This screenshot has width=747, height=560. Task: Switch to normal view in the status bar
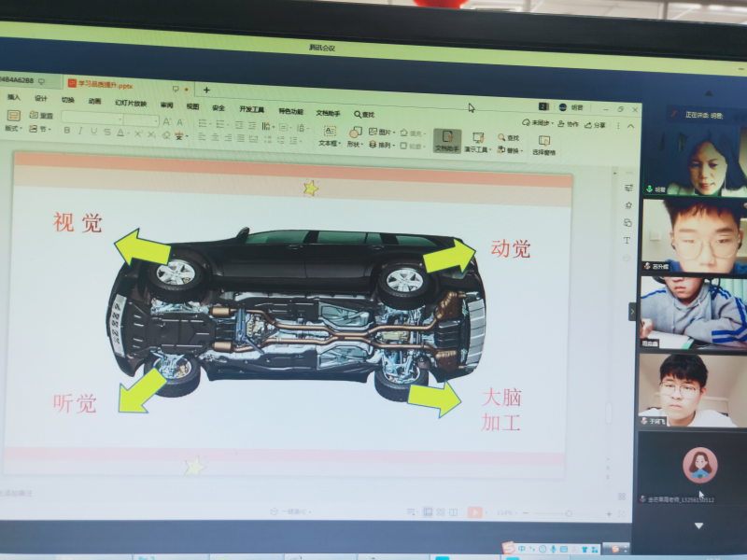[x=427, y=511]
